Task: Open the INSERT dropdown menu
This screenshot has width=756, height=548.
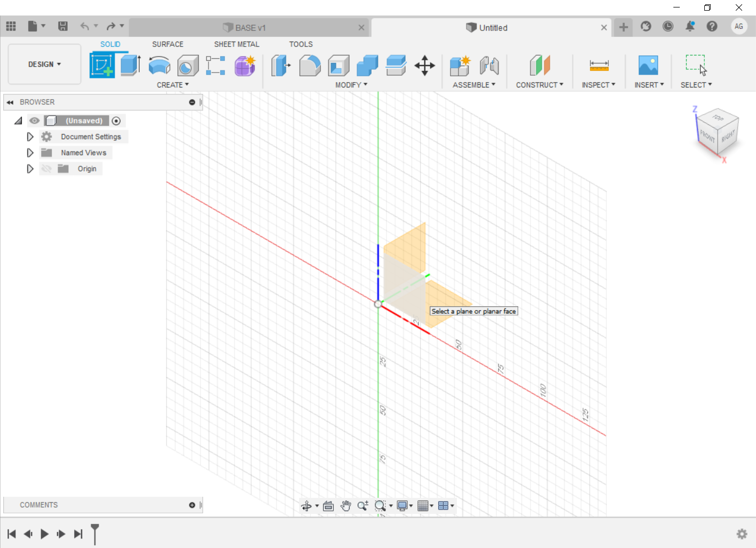Action: tap(649, 85)
